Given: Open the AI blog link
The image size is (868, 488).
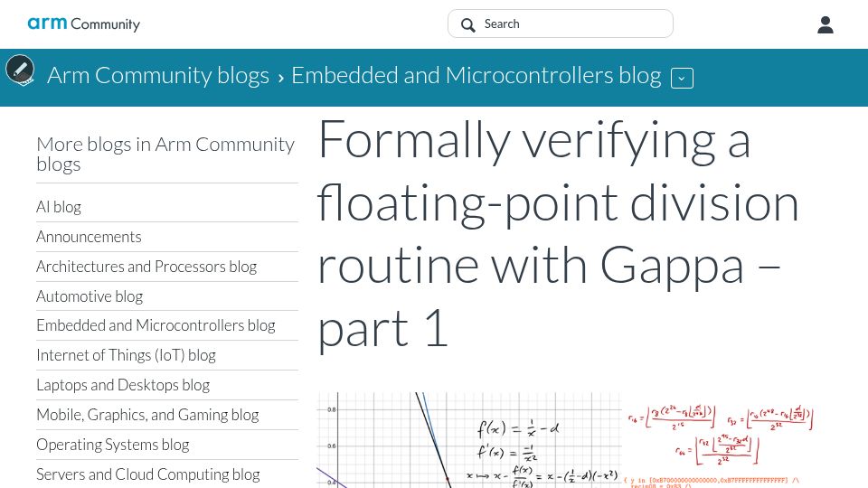Looking at the screenshot, I should pyautogui.click(x=59, y=207).
